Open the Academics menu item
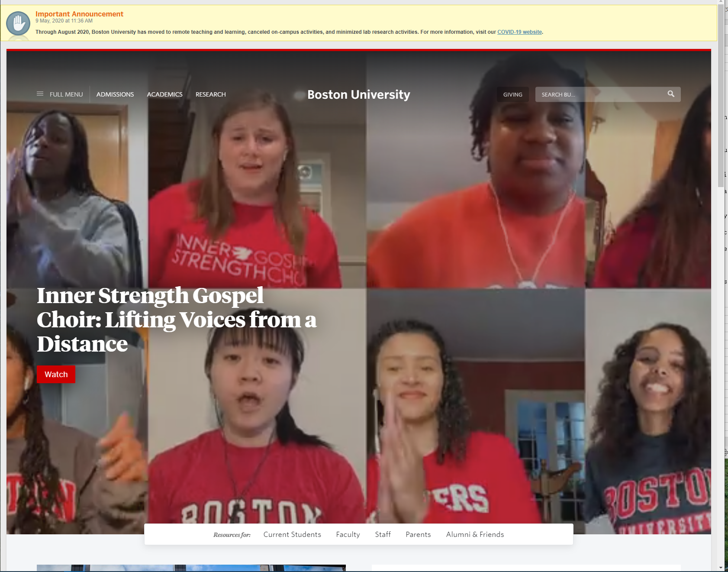Image resolution: width=728 pixels, height=572 pixels. (164, 94)
